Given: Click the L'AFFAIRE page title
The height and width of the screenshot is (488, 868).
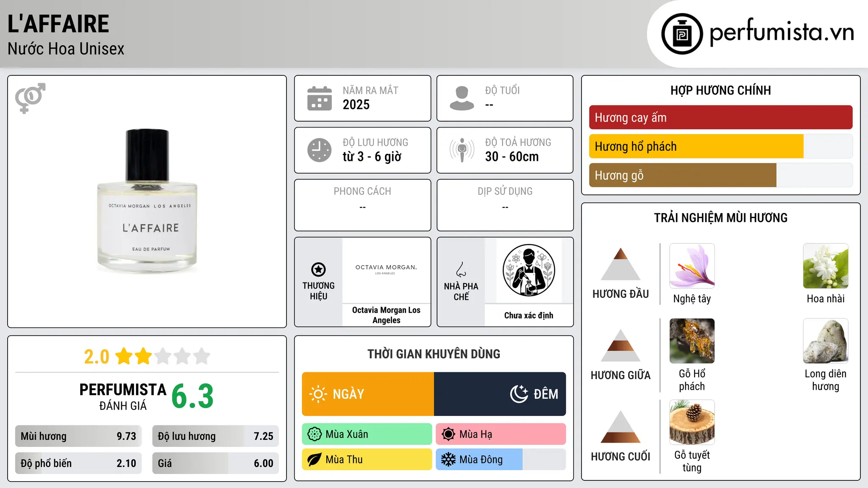Looking at the screenshot, I should [58, 24].
